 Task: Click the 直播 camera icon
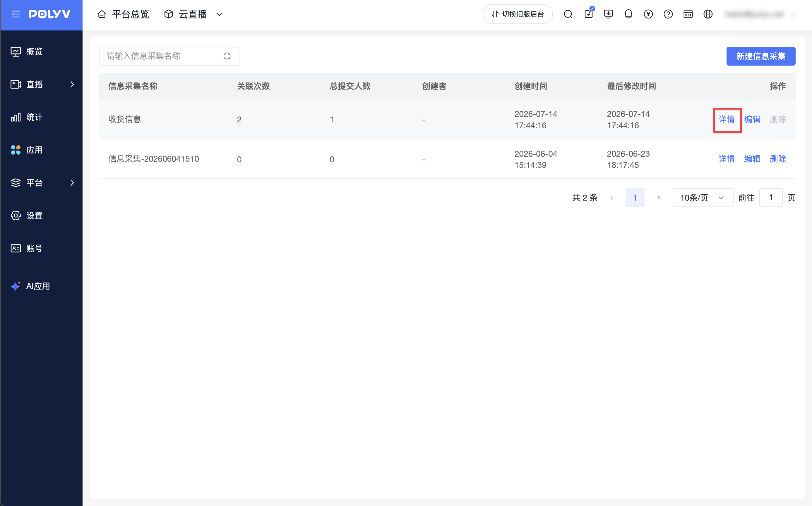pyautogui.click(x=16, y=84)
